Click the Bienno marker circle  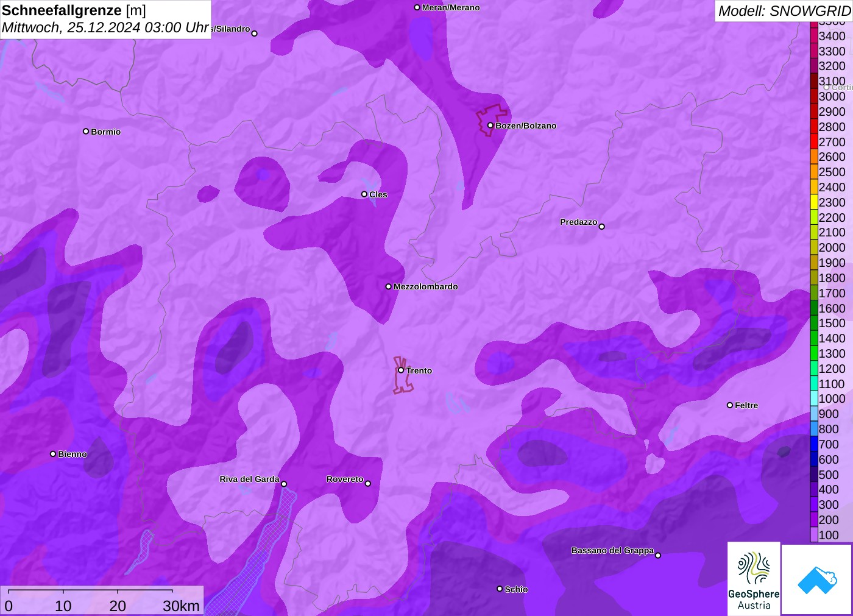pyautogui.click(x=53, y=454)
